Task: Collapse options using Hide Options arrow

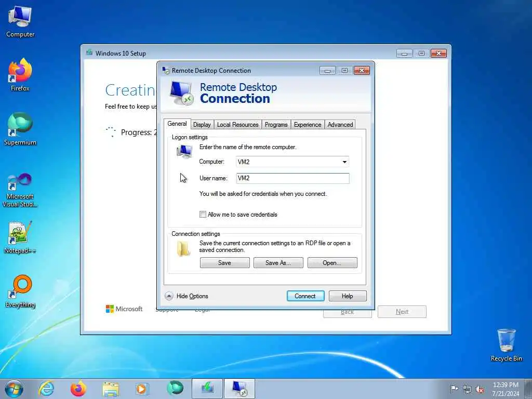Action: (x=169, y=296)
